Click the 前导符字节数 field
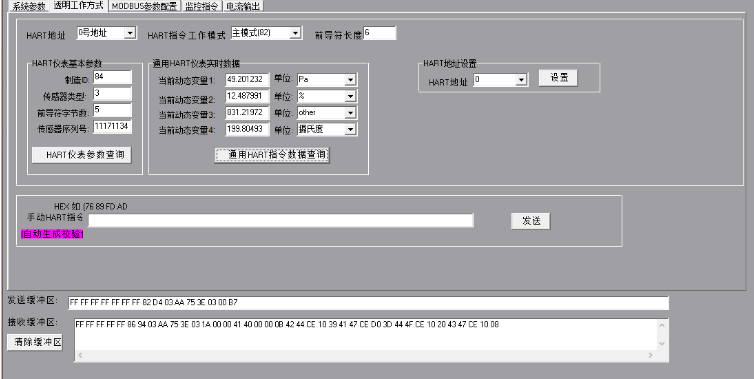754x379 pixels. pyautogui.click(x=113, y=110)
